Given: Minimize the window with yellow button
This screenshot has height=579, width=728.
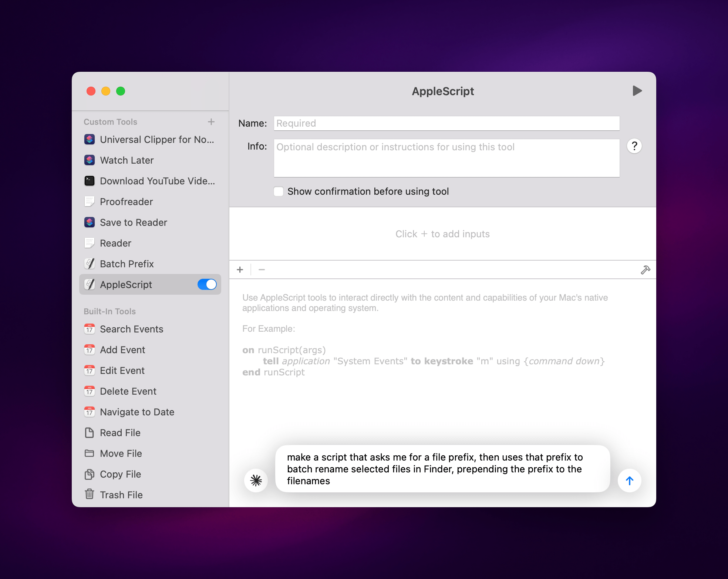Looking at the screenshot, I should coord(106,91).
